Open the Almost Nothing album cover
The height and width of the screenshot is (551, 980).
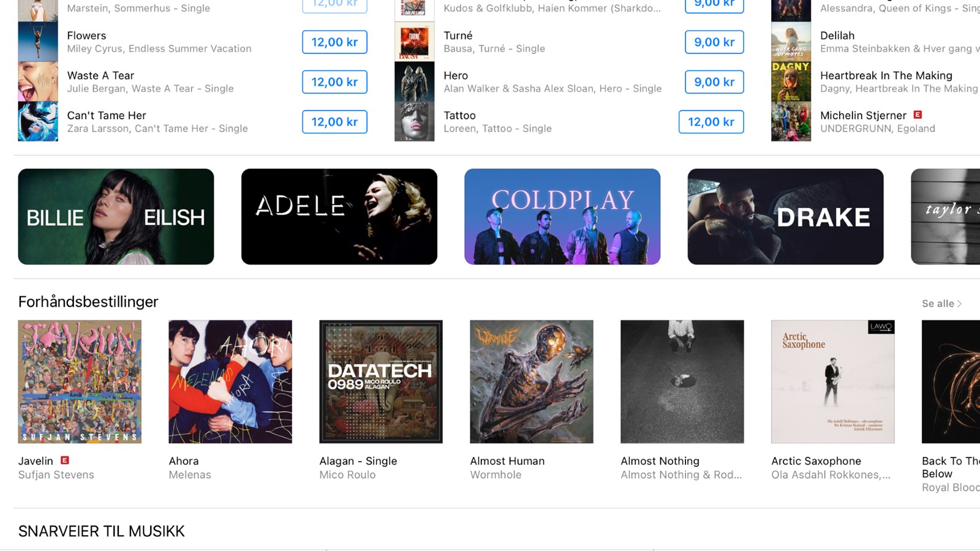pyautogui.click(x=682, y=381)
